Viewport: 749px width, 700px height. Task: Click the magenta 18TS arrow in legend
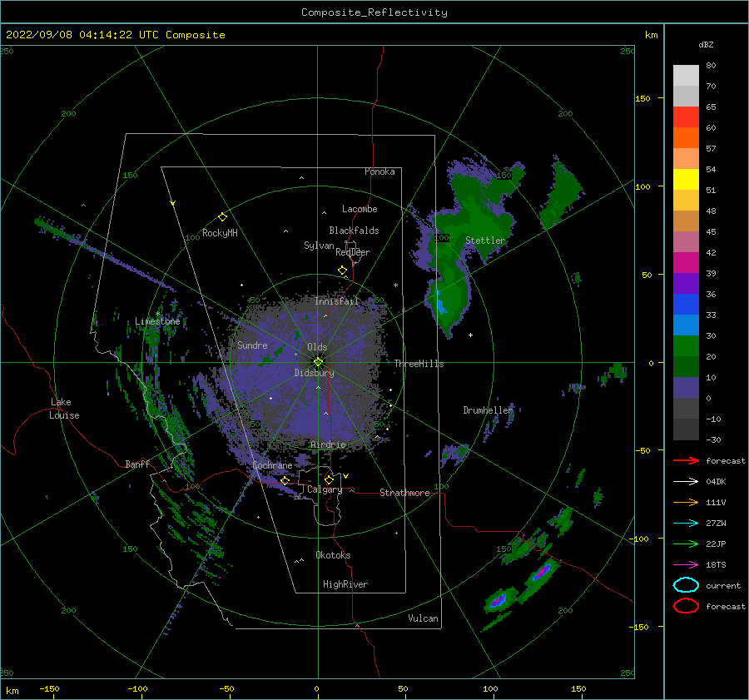click(x=686, y=565)
